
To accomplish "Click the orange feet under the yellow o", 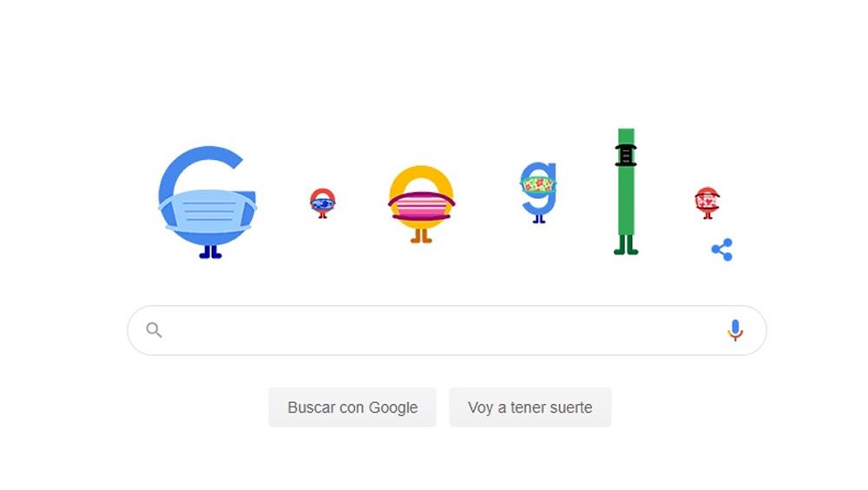I will coord(421,236).
